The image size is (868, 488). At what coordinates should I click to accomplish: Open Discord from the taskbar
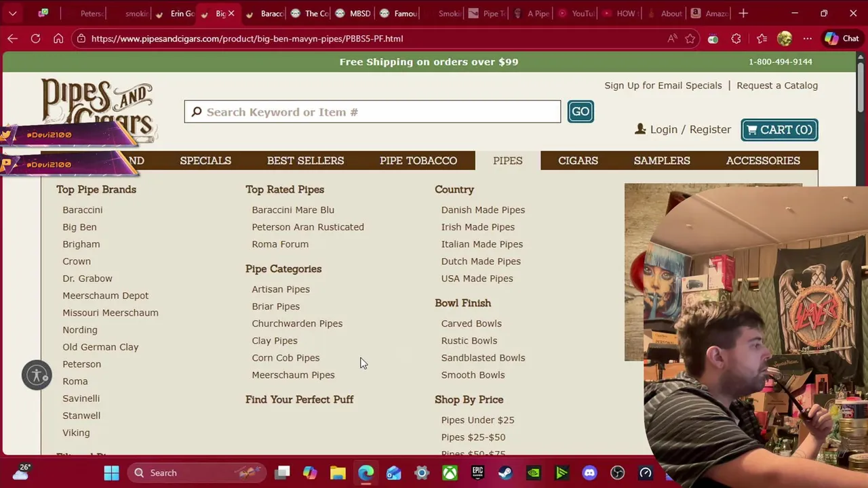589,473
